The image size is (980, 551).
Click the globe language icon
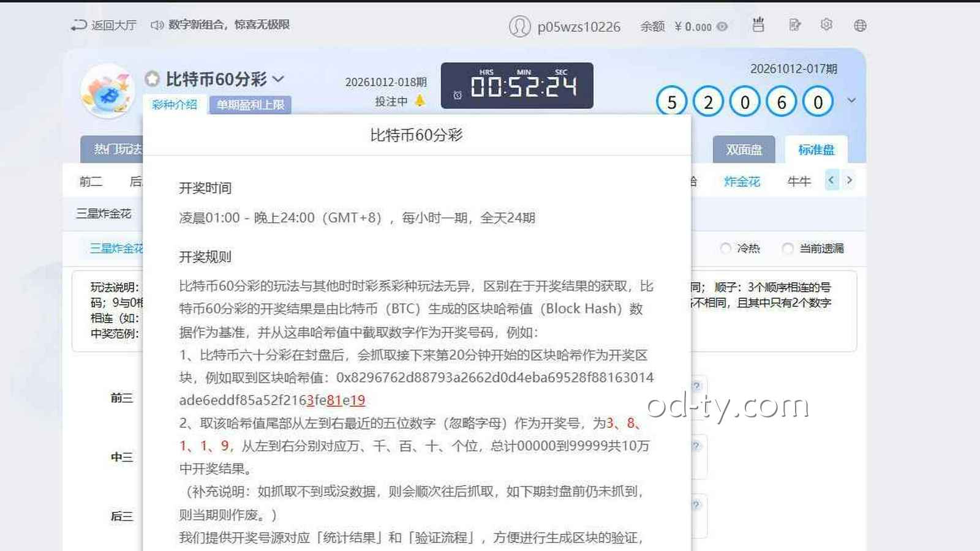pyautogui.click(x=860, y=25)
